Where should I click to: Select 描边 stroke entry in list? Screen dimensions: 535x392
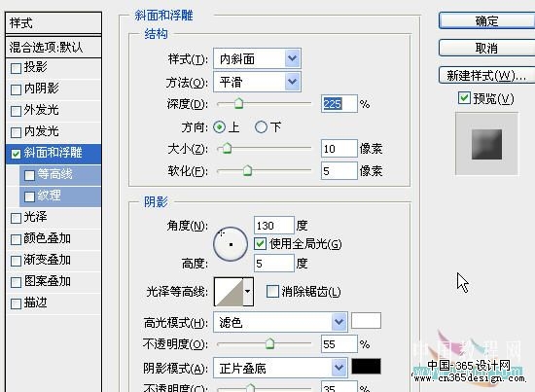53,303
